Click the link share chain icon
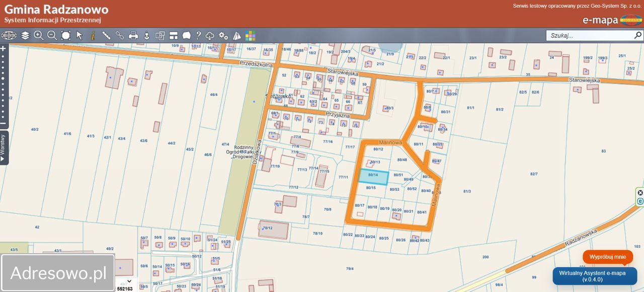The width and height of the screenshot is (644, 292). point(120,35)
